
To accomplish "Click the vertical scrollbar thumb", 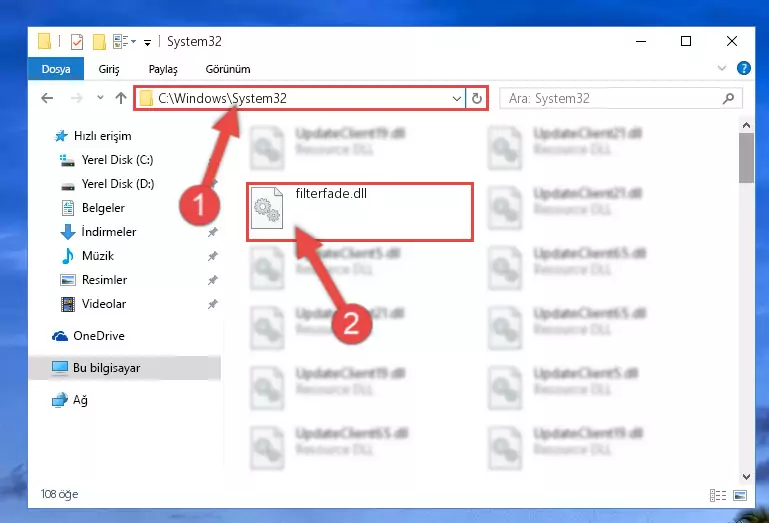I will click(x=746, y=158).
